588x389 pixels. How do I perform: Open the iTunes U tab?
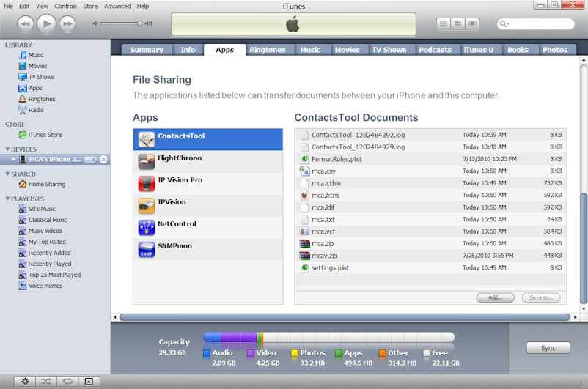pos(479,50)
